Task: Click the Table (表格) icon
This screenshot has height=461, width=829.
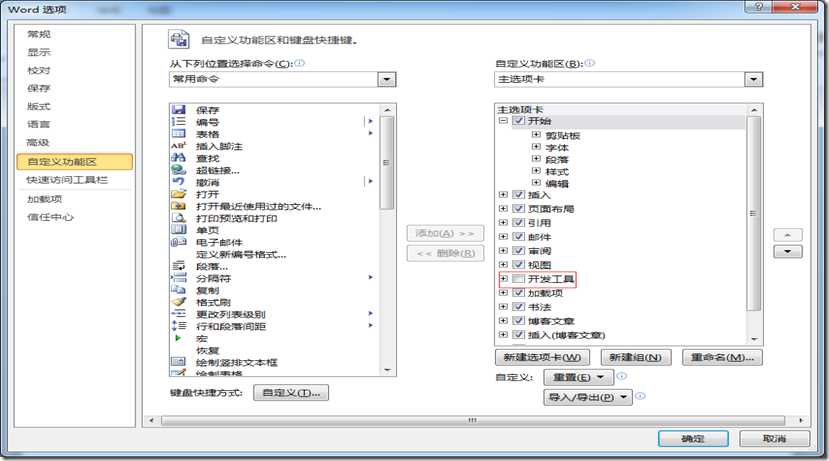Action: point(179,134)
